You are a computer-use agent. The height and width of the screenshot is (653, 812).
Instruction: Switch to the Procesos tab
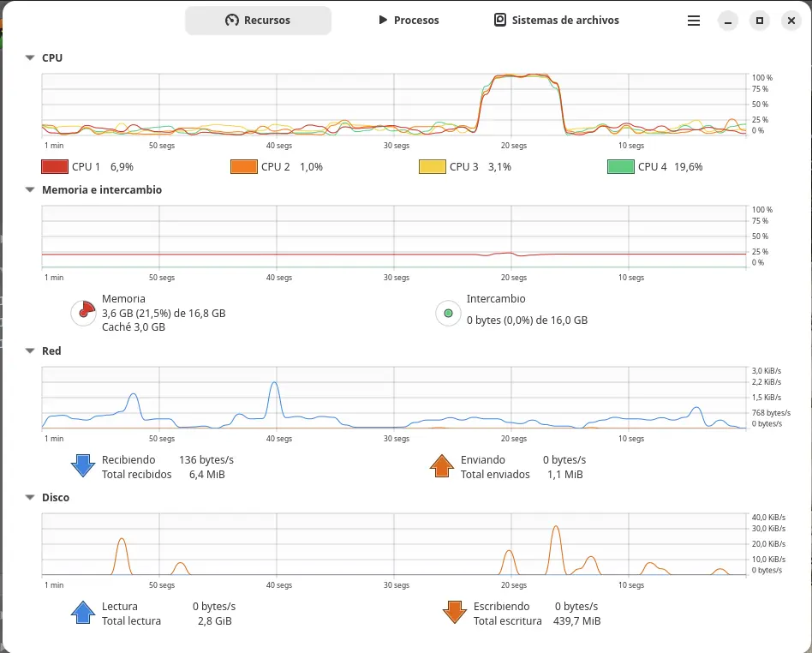point(409,21)
